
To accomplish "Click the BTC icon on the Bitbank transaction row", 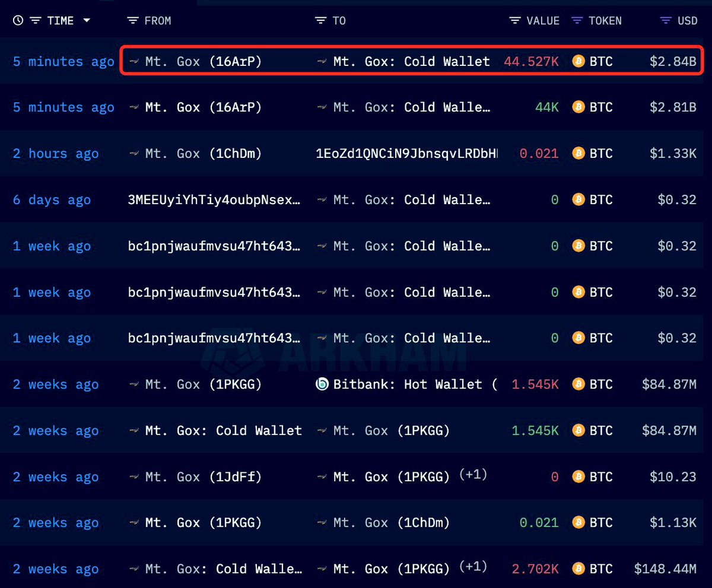I will pyautogui.click(x=577, y=384).
